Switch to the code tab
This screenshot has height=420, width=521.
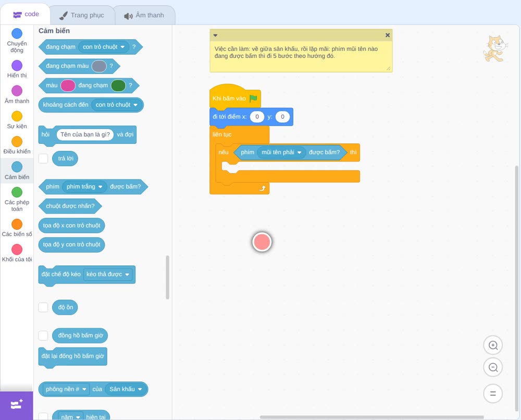pos(26,14)
